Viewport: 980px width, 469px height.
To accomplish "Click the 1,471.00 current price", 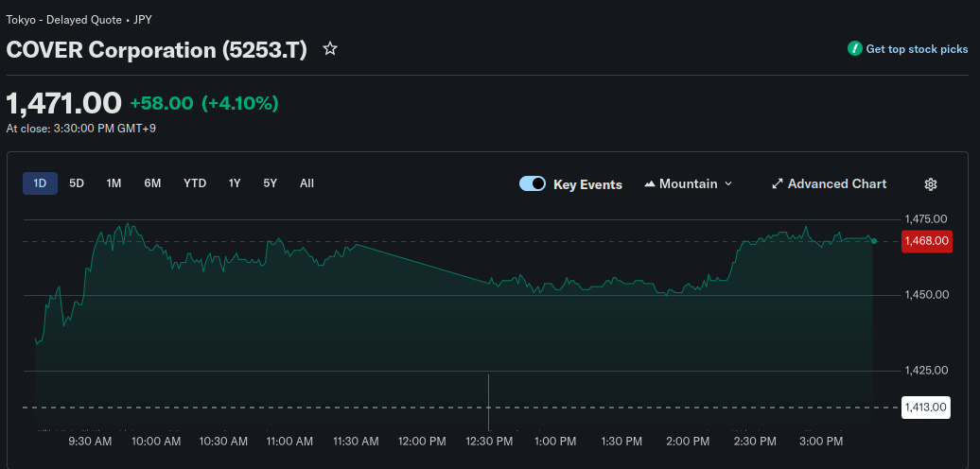I will 63,103.
